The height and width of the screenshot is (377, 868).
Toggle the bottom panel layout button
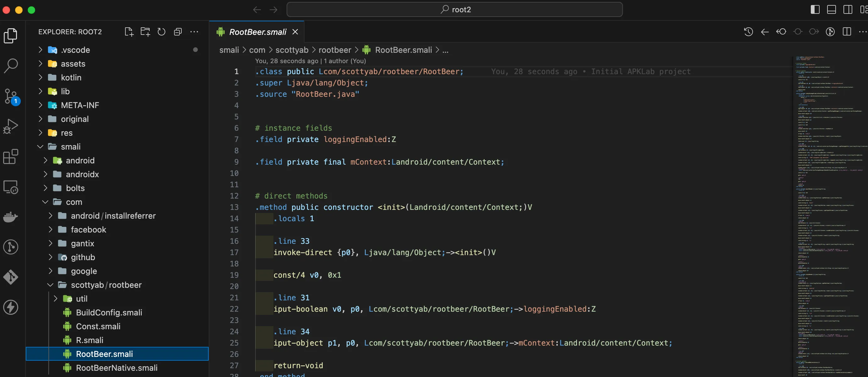pos(831,9)
